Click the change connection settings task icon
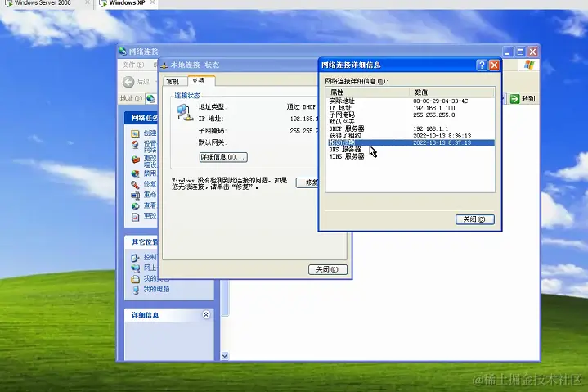Screen dimensions: 588x392 (x=136, y=216)
